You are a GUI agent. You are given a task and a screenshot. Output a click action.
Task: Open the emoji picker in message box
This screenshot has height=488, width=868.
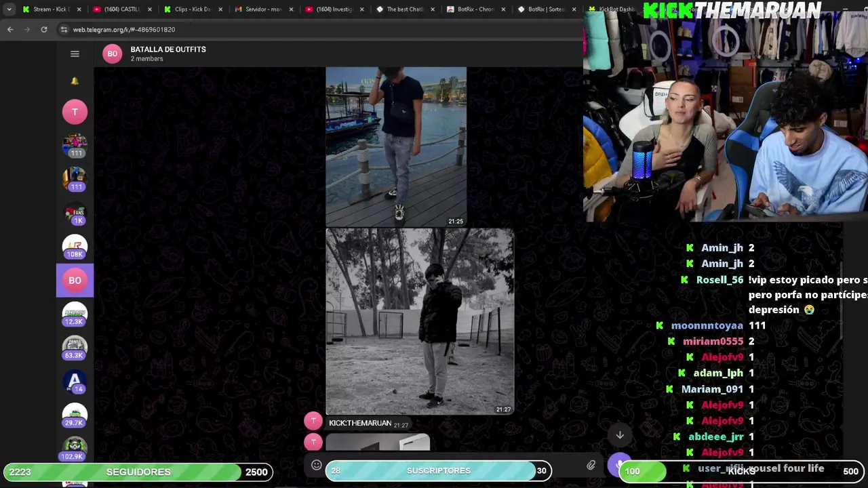[316, 465]
